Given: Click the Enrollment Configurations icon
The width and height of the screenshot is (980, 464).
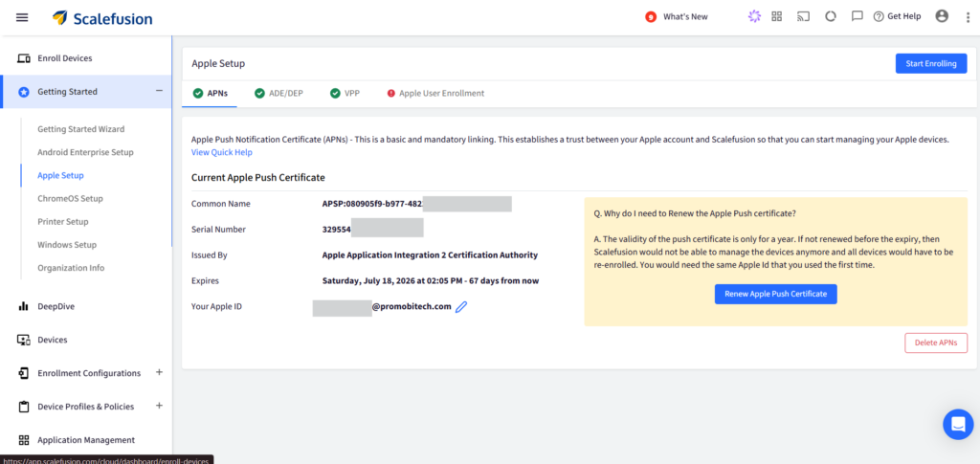Looking at the screenshot, I should pos(24,373).
